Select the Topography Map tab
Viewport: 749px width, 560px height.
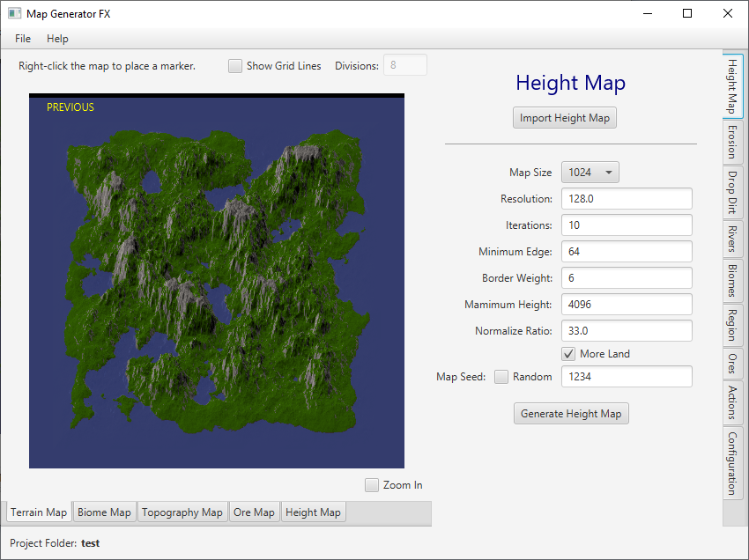click(182, 512)
